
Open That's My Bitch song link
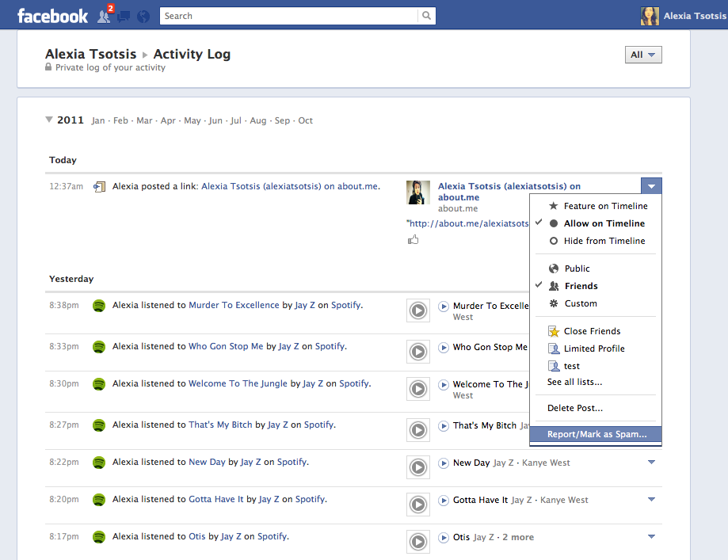pos(220,425)
